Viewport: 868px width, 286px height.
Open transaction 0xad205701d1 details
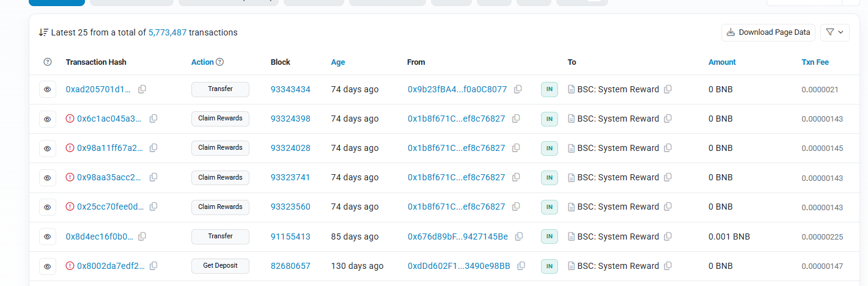click(x=98, y=89)
